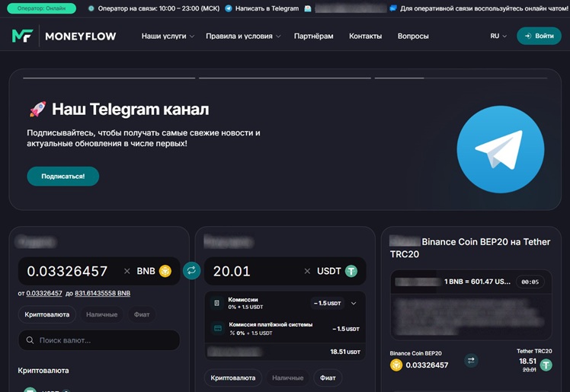Click the USDT currency label in receive field
Viewport: 570px width, 392px height.
pos(329,271)
